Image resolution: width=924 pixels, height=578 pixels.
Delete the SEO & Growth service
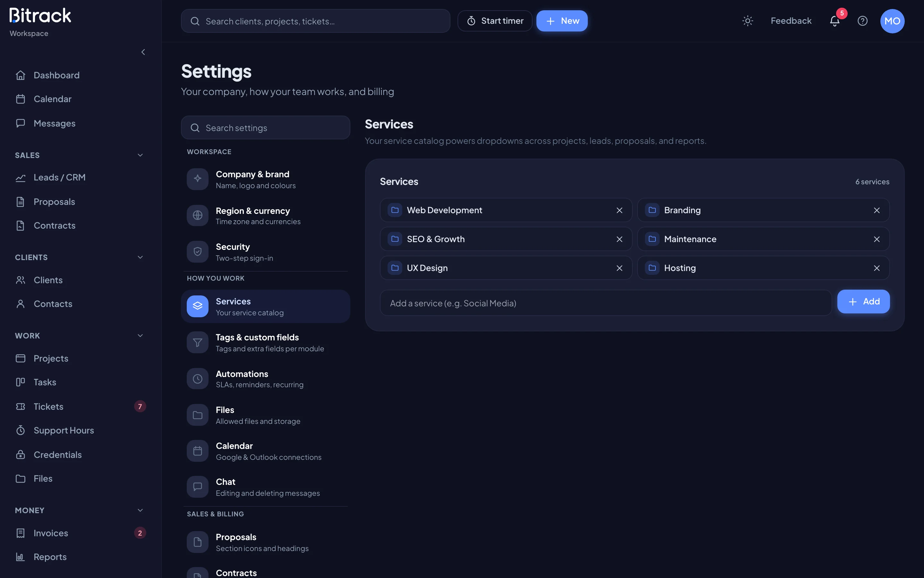click(x=619, y=239)
